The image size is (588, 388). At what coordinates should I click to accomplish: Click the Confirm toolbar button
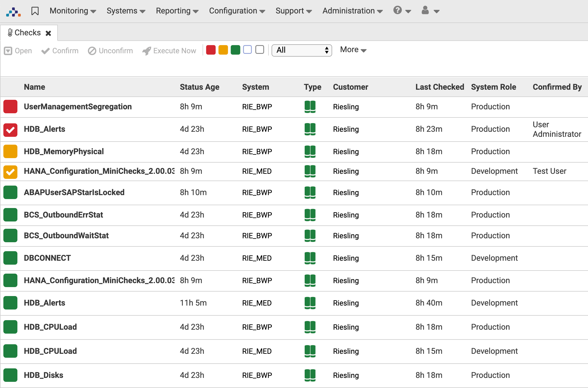pos(59,50)
